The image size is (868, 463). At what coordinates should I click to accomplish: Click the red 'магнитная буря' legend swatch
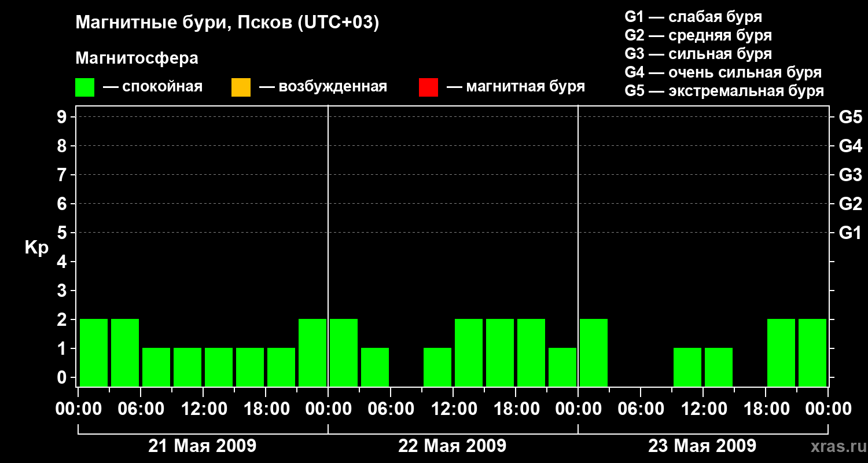tap(428, 87)
